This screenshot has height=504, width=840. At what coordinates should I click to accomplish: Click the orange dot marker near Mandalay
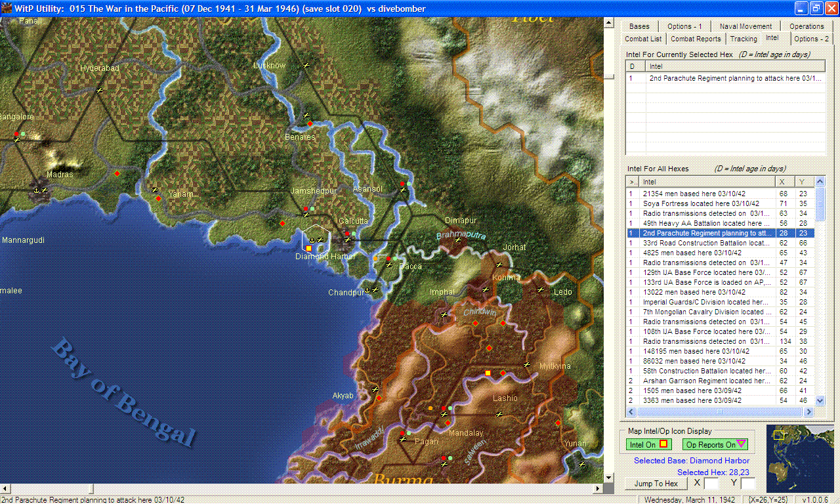pos(430,408)
